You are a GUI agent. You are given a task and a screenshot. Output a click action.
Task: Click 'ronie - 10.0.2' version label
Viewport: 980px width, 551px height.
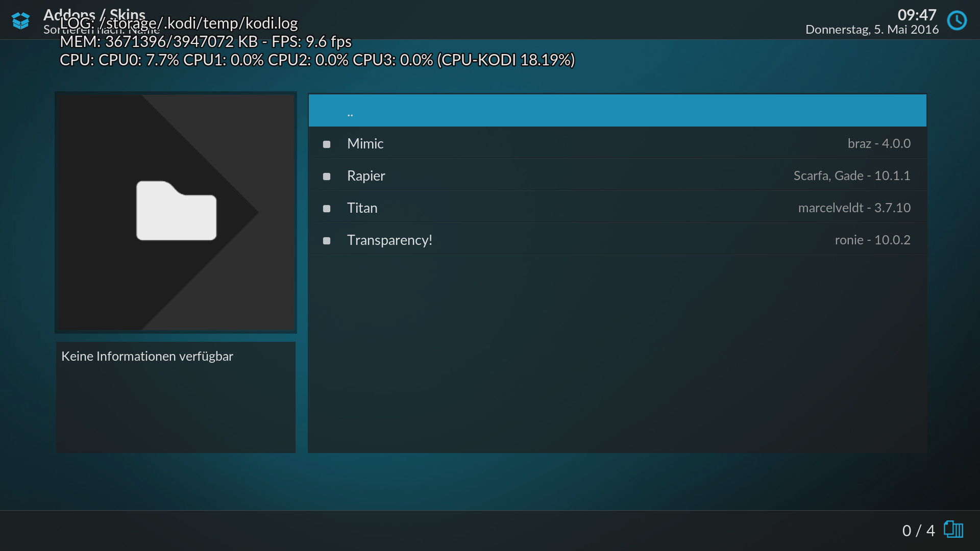(873, 240)
